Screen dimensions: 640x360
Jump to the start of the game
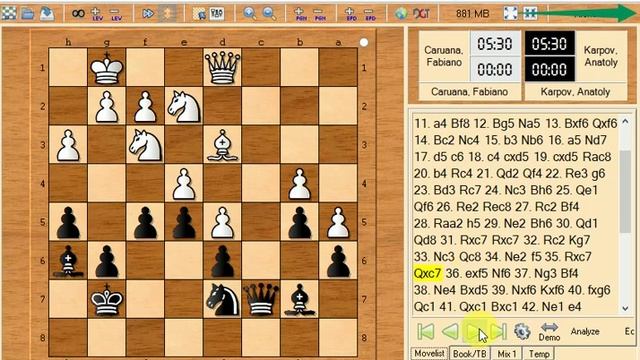(x=426, y=331)
